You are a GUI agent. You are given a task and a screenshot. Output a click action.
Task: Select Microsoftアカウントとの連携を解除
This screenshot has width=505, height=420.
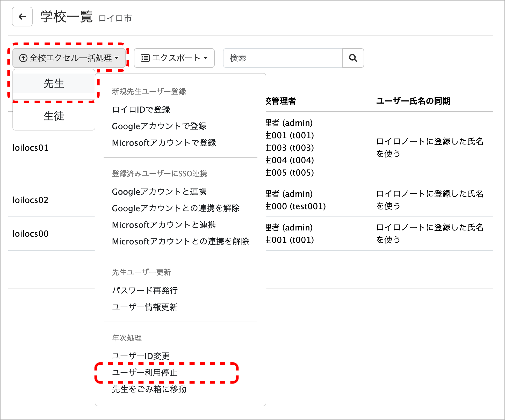pyautogui.click(x=180, y=241)
